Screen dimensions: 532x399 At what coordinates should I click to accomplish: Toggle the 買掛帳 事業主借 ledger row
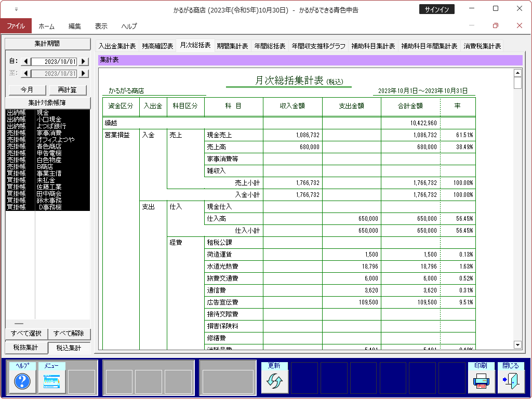[x=48, y=174]
